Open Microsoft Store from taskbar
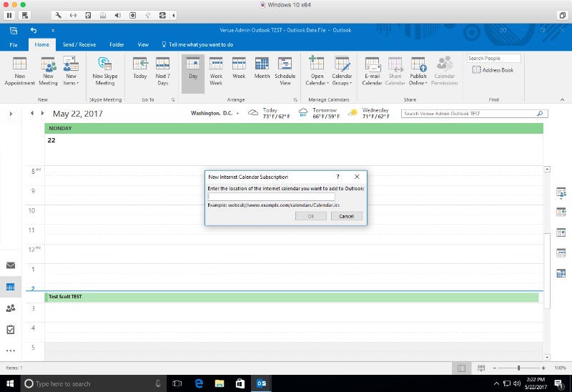Image resolution: width=572 pixels, height=392 pixels. pos(240,383)
